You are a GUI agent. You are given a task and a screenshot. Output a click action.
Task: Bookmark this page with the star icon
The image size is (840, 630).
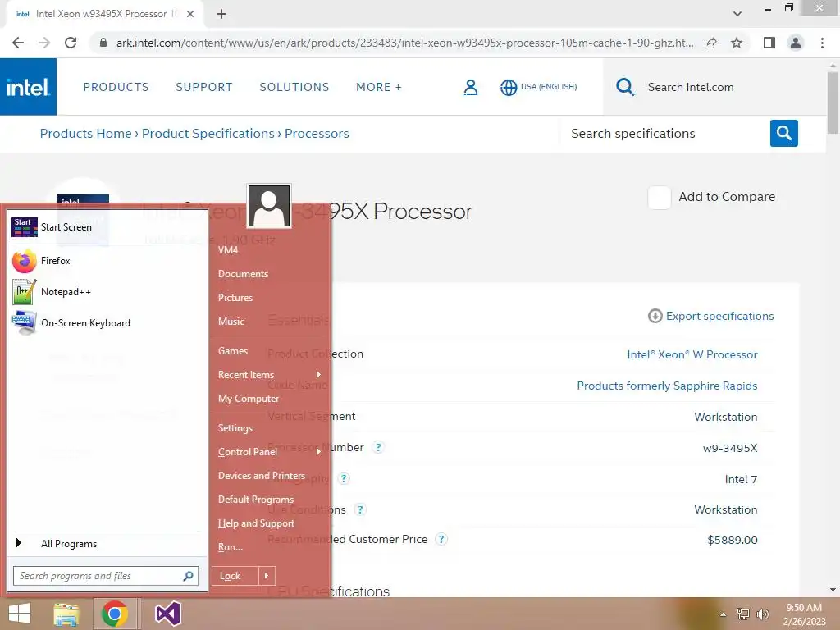coord(737,43)
